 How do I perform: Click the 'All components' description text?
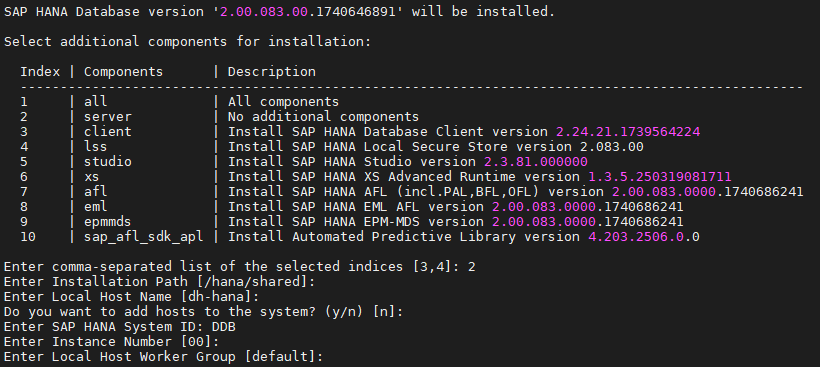pos(283,101)
